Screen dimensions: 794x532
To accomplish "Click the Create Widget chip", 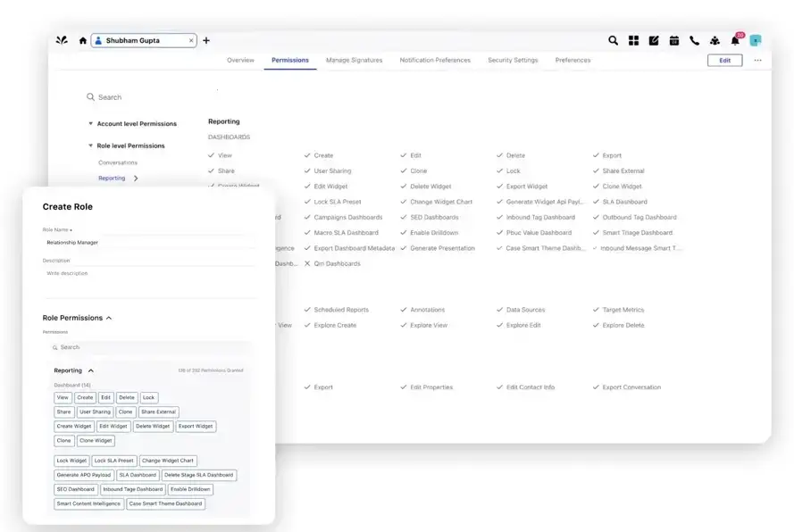I will point(74,426).
